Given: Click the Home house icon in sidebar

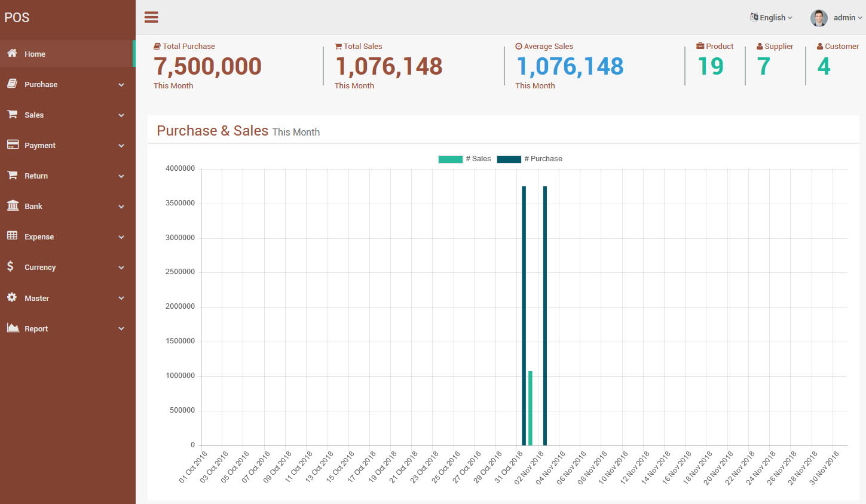Looking at the screenshot, I should tap(12, 53).
